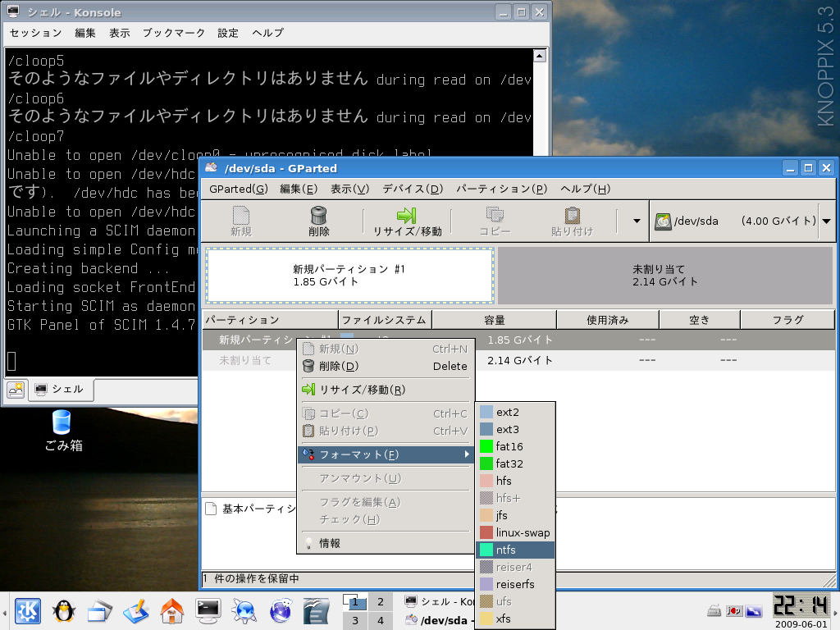Click the パーティション column header
This screenshot has width=840, height=630.
pos(270,320)
